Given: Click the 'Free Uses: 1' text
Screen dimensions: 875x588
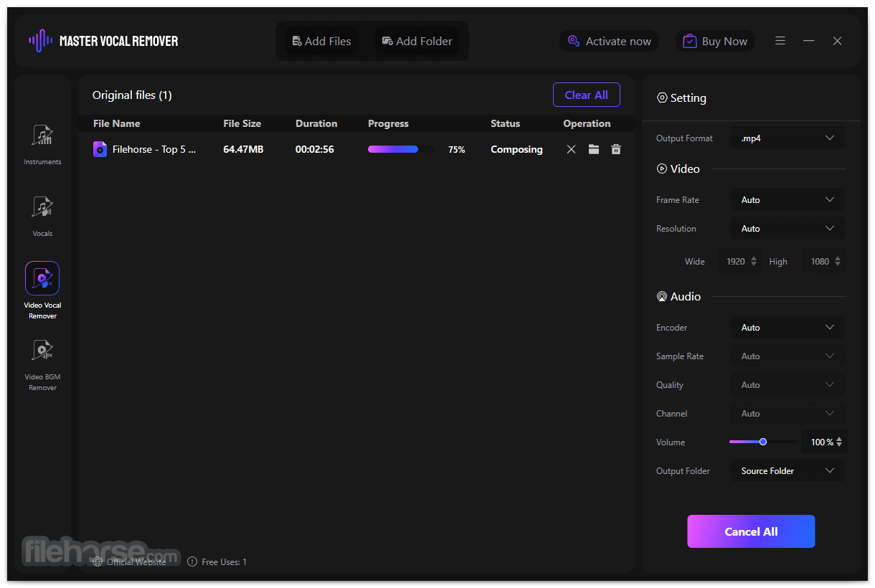Looking at the screenshot, I should [224, 562].
